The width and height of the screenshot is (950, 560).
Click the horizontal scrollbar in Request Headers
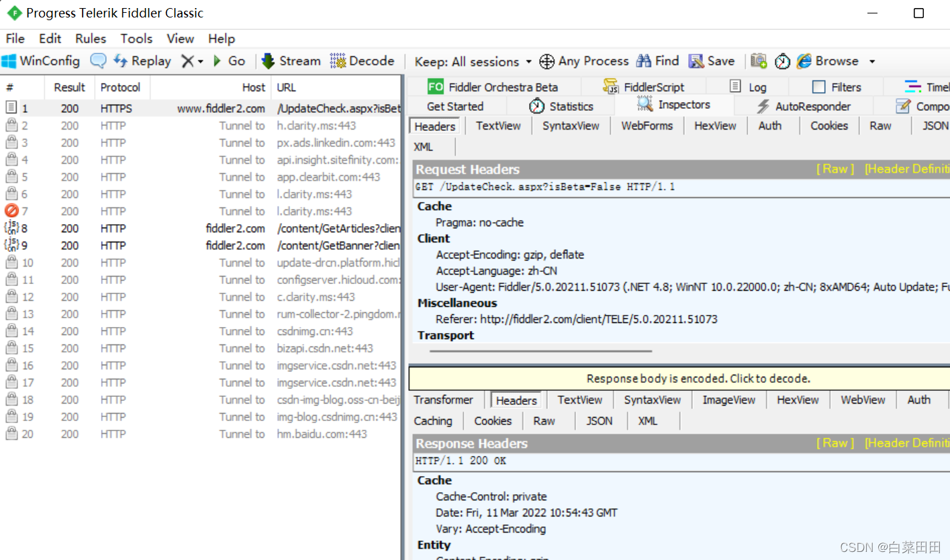pos(540,351)
